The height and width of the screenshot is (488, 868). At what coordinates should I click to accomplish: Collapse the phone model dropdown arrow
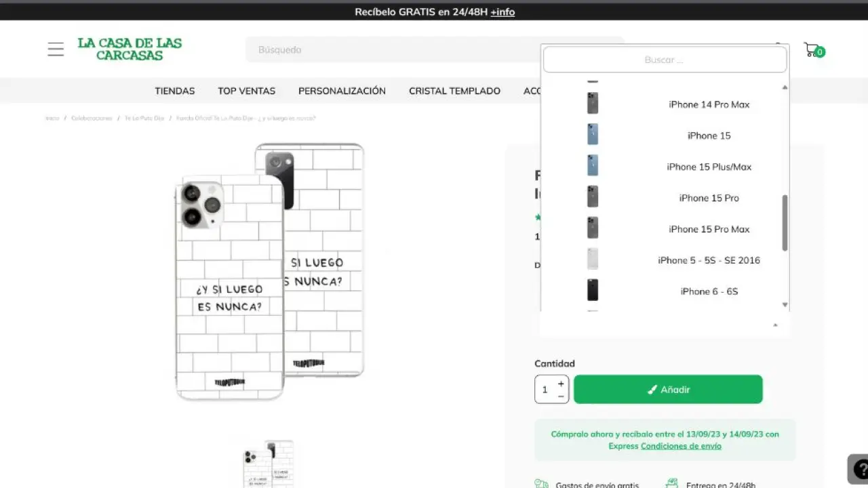coord(775,325)
